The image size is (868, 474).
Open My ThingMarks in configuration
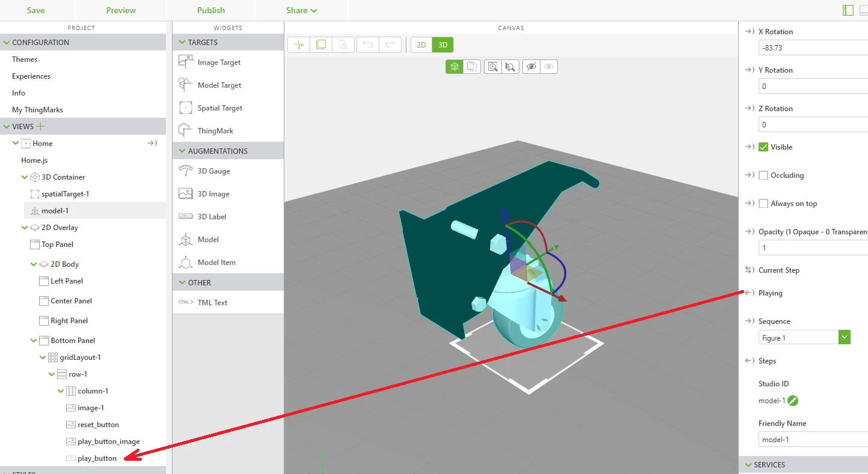(x=37, y=109)
